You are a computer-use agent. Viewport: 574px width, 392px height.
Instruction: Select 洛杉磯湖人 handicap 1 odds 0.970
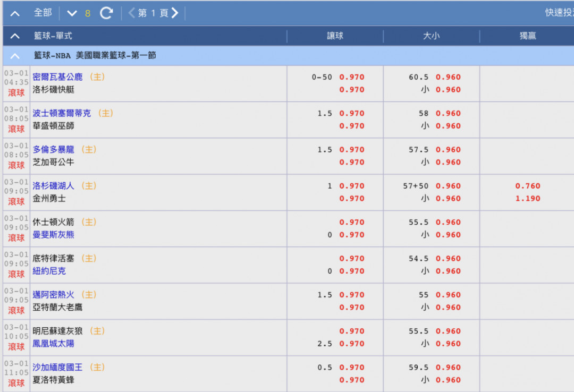352,186
